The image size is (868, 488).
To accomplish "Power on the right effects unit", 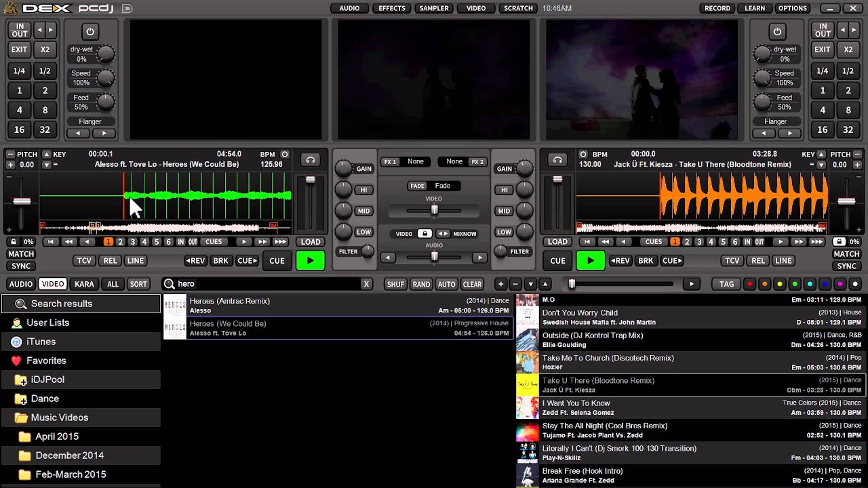I will [x=777, y=32].
